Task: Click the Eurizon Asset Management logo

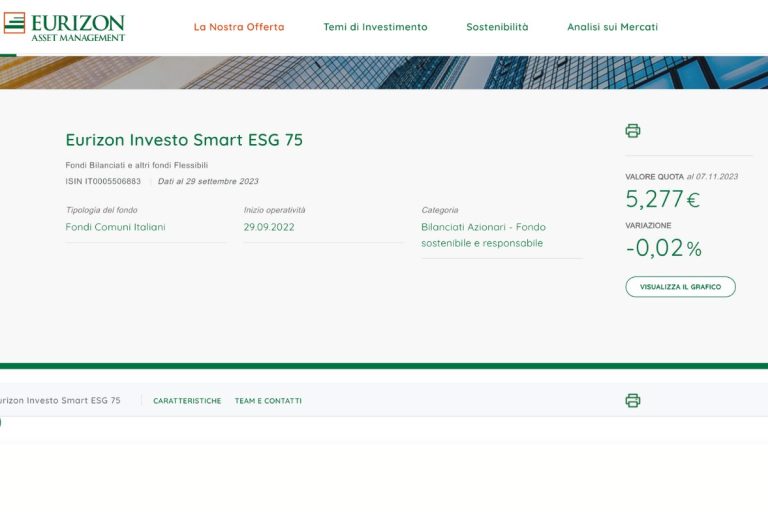Action: (64, 27)
